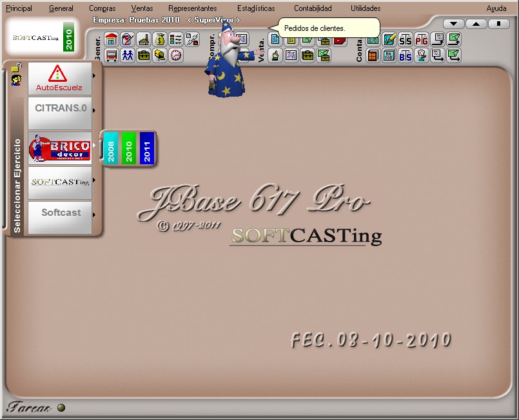This screenshot has width=519, height=420.
Task: Open the Estadísticas menu
Action: tap(255, 8)
